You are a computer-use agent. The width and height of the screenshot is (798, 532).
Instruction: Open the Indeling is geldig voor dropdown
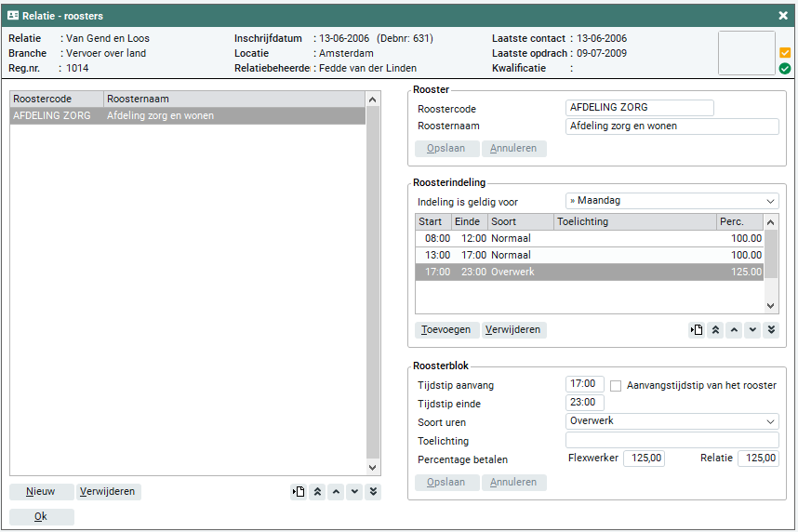(672, 201)
